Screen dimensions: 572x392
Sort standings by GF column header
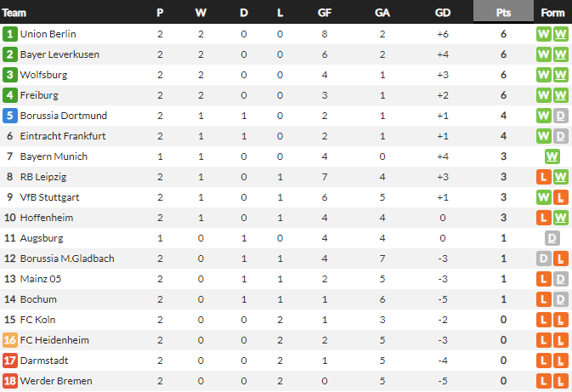[325, 13]
